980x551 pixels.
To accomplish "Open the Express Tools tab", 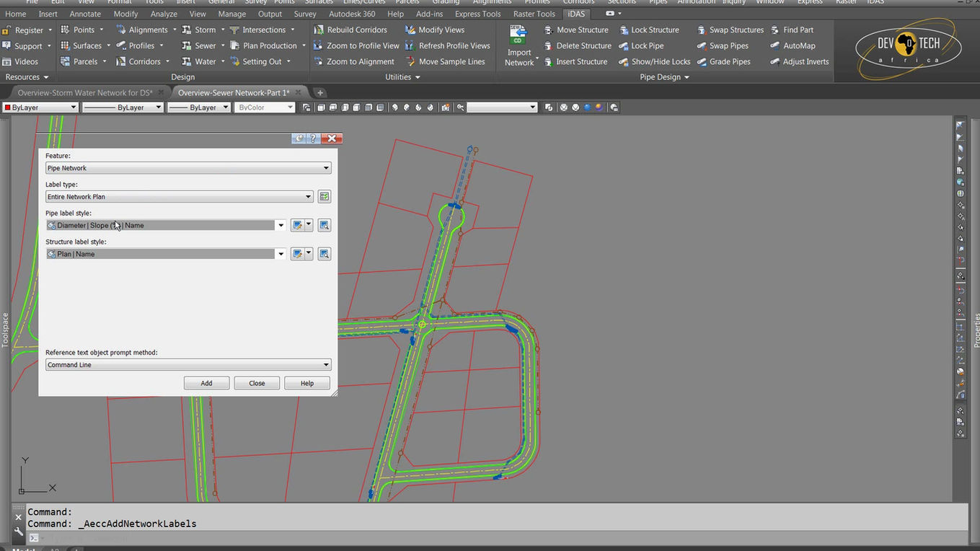I will 478,14.
